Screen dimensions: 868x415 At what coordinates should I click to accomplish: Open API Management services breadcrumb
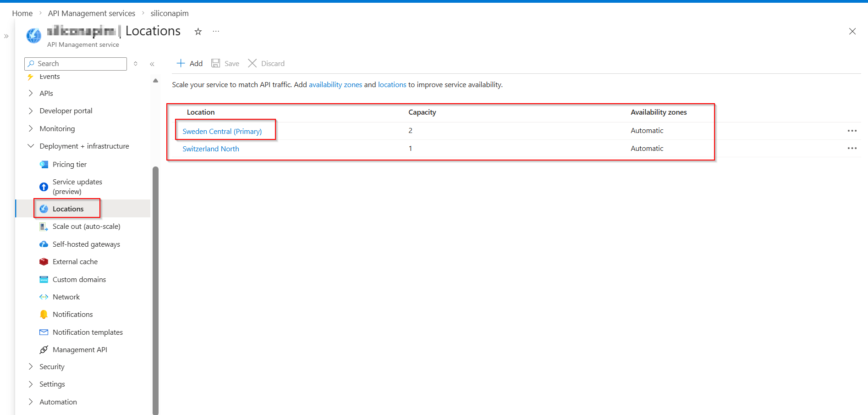[x=92, y=13]
